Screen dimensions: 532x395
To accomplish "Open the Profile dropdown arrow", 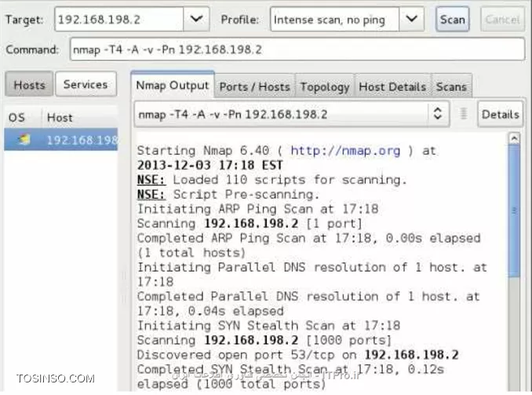I will coord(411,19).
